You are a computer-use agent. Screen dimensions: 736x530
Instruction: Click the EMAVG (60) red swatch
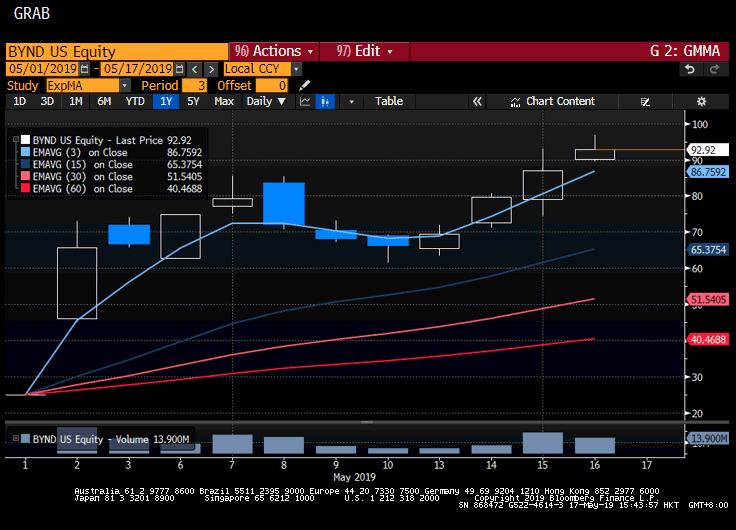click(x=25, y=188)
